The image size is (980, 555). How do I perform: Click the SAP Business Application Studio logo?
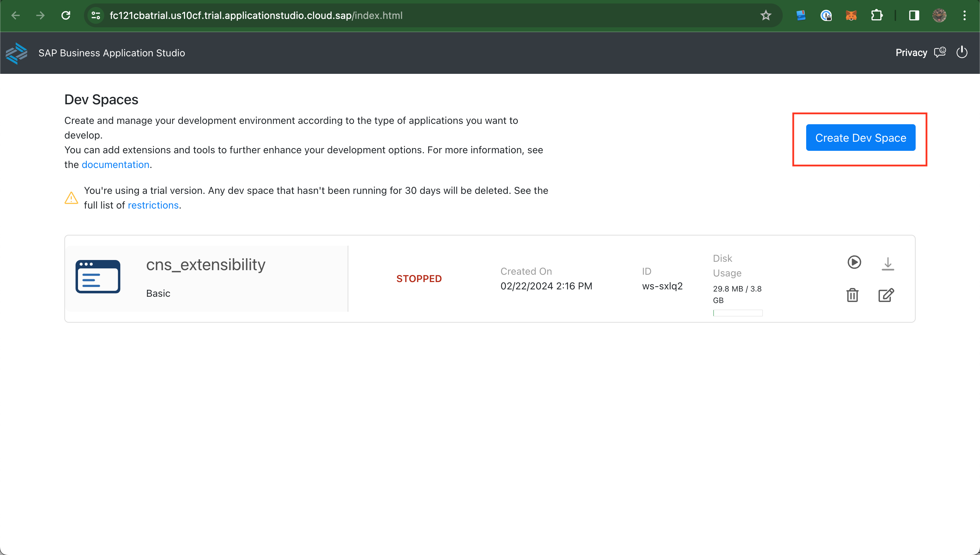[16, 53]
